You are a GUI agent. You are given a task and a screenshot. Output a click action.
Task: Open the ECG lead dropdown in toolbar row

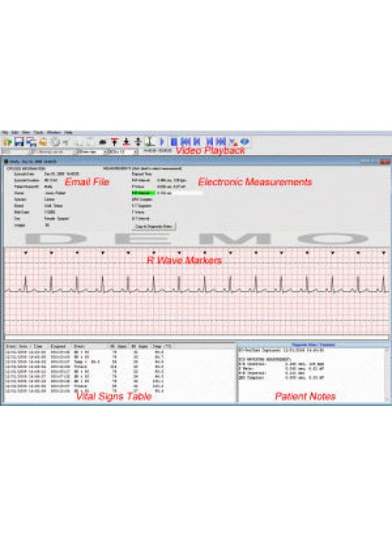coord(123,151)
